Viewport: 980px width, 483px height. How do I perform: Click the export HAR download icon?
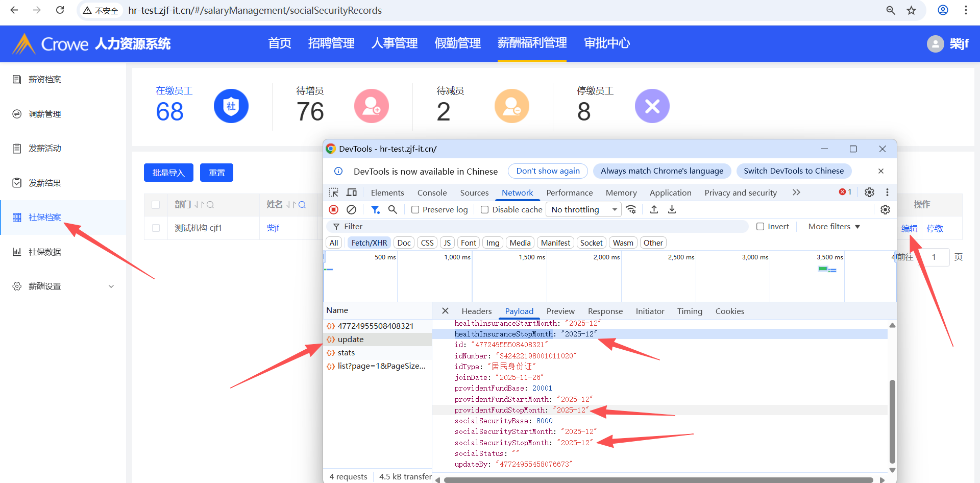(x=672, y=209)
